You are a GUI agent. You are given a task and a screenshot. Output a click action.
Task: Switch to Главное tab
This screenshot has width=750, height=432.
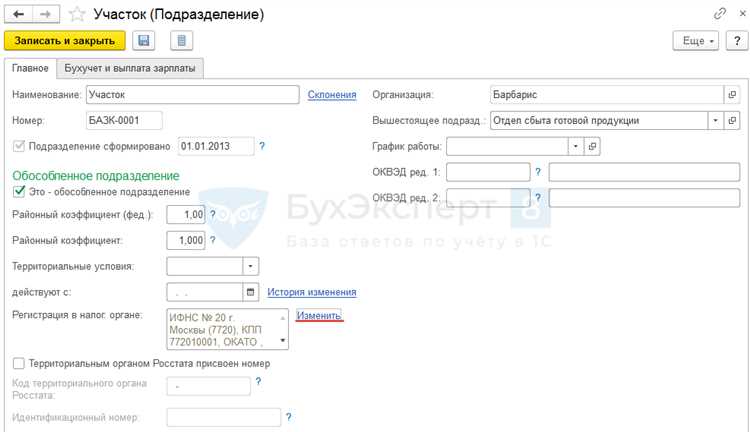pyautogui.click(x=30, y=68)
